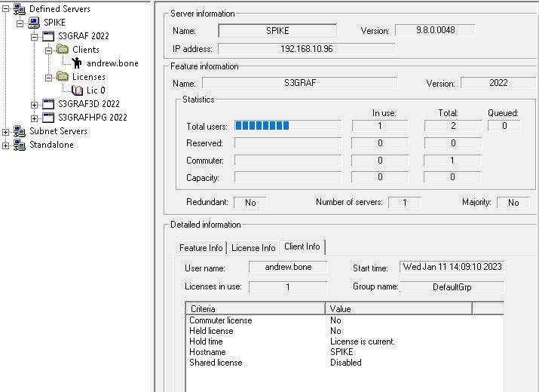This screenshot has width=539, height=392.
Task: Click the empty Commuter usage bar
Action: [288, 160]
